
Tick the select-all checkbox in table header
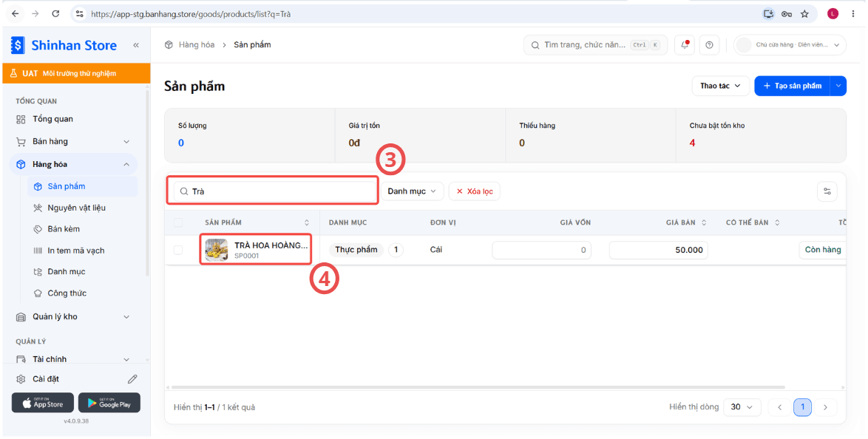point(178,222)
